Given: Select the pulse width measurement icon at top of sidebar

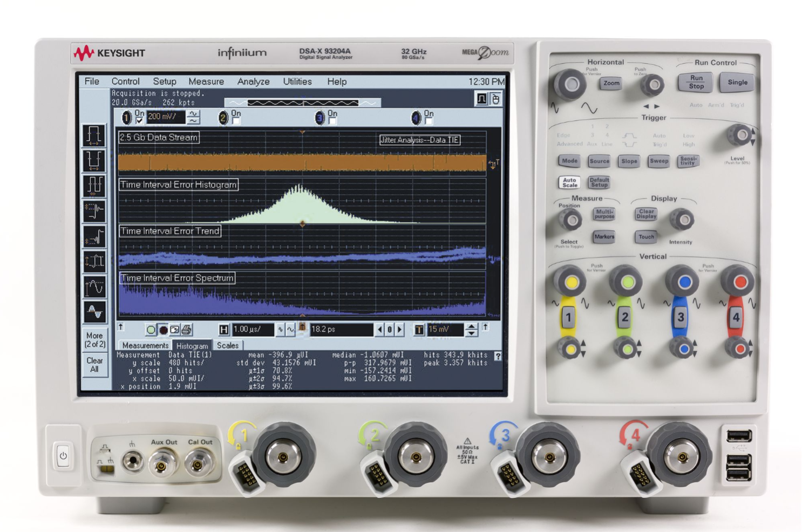Looking at the screenshot, I should click(94, 135).
